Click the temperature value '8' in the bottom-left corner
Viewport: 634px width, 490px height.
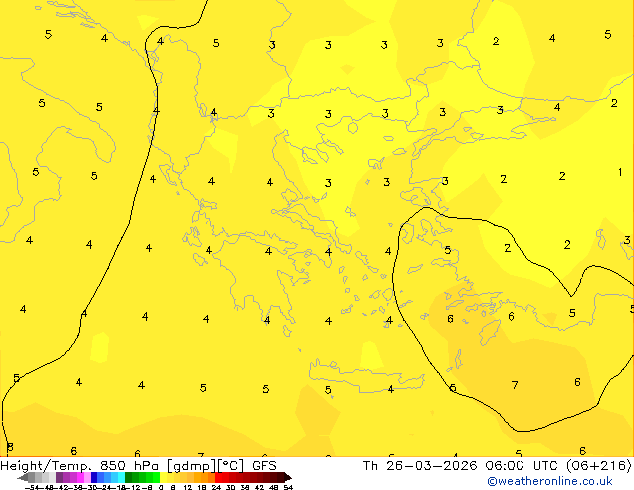pos(10,447)
